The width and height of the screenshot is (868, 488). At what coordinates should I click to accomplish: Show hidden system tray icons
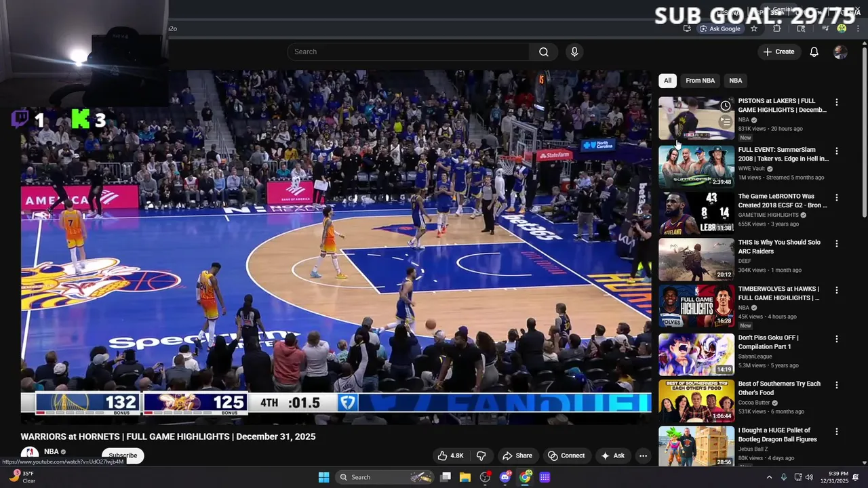(x=769, y=477)
